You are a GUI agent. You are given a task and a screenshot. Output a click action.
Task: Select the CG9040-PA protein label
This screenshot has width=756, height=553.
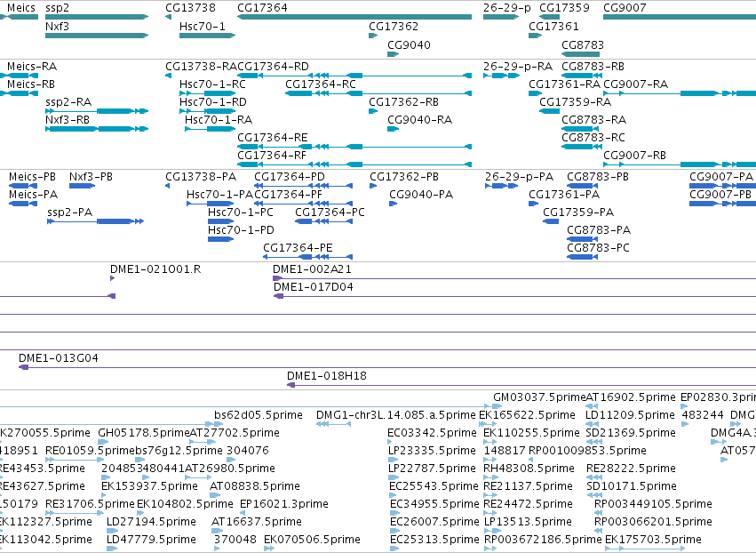click(421, 195)
